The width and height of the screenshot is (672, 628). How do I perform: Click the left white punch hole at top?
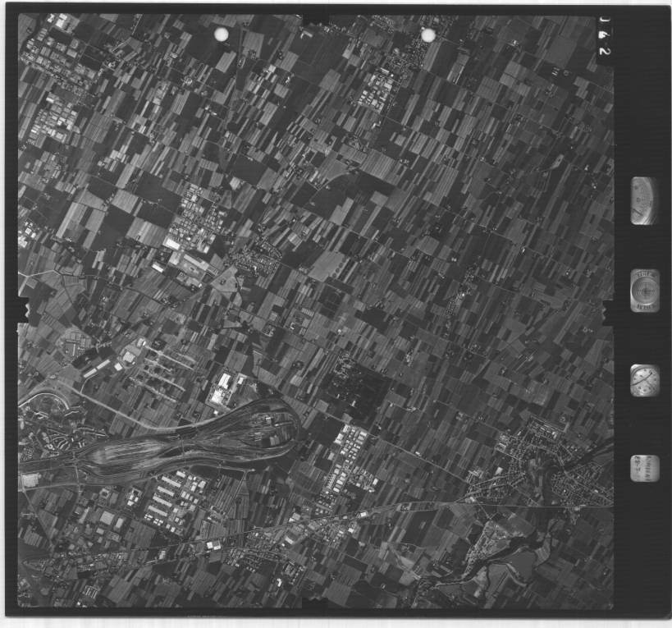point(221,34)
